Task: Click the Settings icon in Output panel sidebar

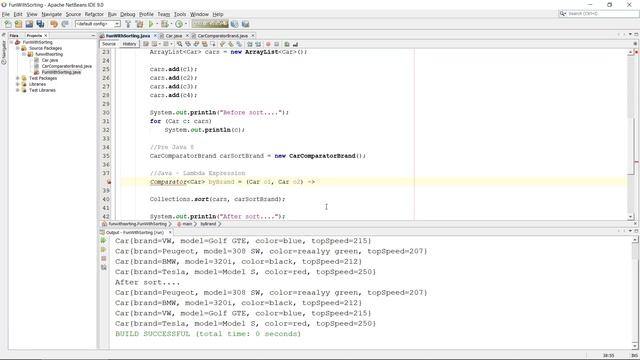Action: coord(104,267)
